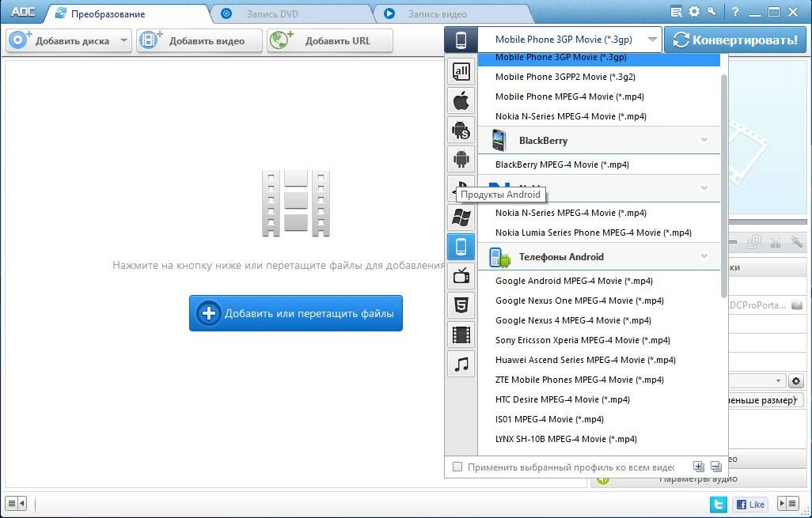Choose the video files film strip category

tap(461, 335)
